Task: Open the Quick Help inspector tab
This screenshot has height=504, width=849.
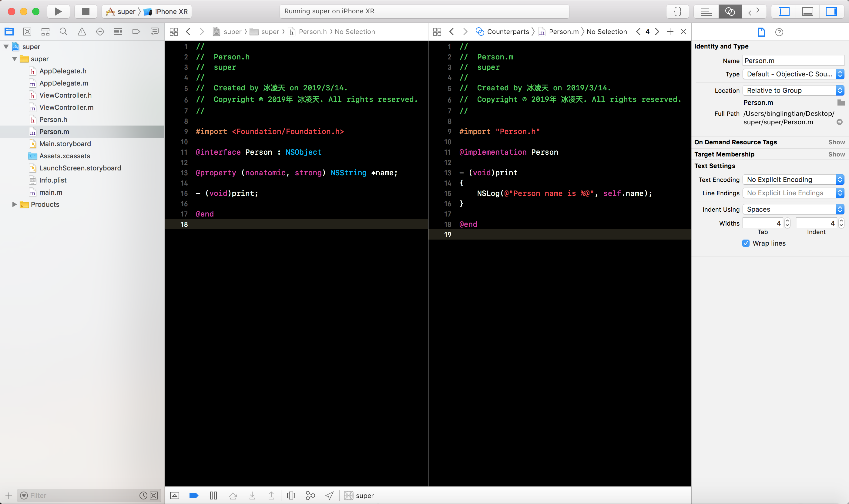Action: (x=779, y=32)
